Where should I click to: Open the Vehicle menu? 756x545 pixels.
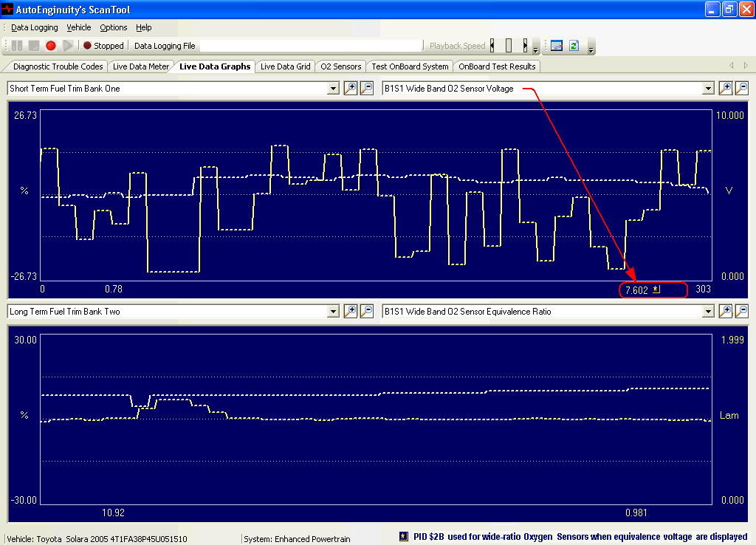tap(79, 27)
